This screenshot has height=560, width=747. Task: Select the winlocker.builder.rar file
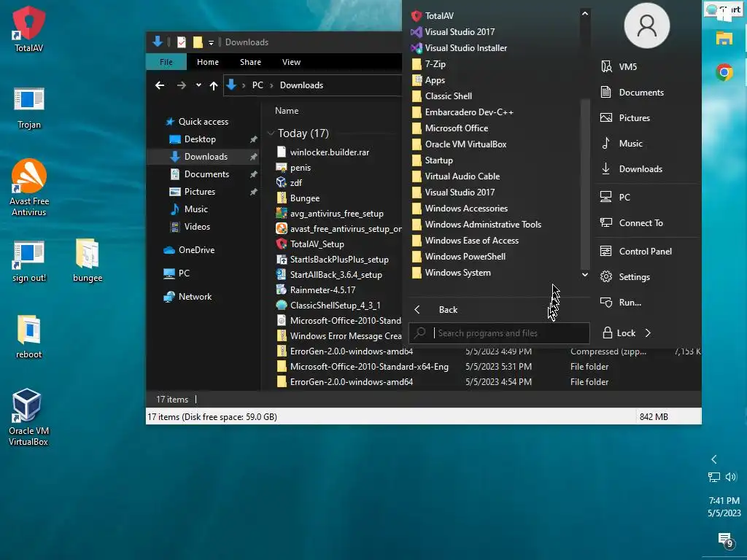click(330, 152)
